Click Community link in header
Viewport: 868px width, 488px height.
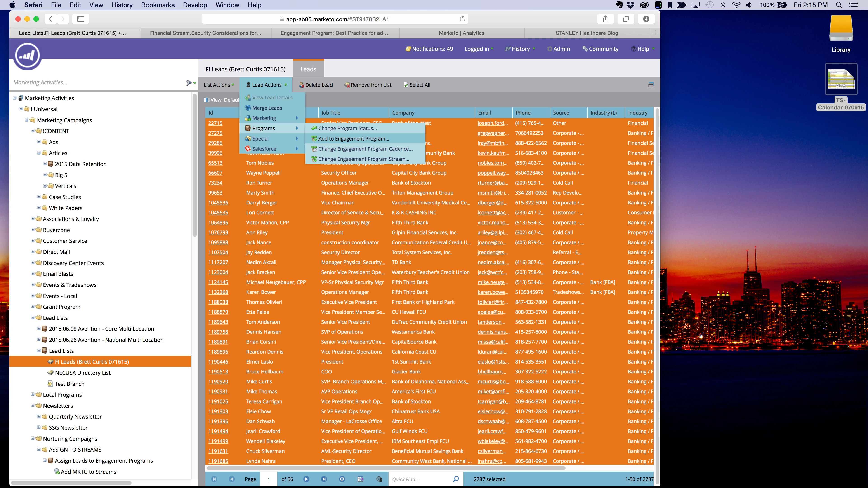pos(603,49)
